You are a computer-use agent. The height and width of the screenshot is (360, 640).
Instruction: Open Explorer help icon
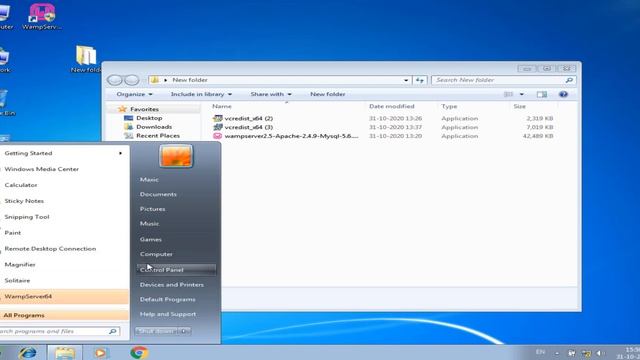pos(563,94)
